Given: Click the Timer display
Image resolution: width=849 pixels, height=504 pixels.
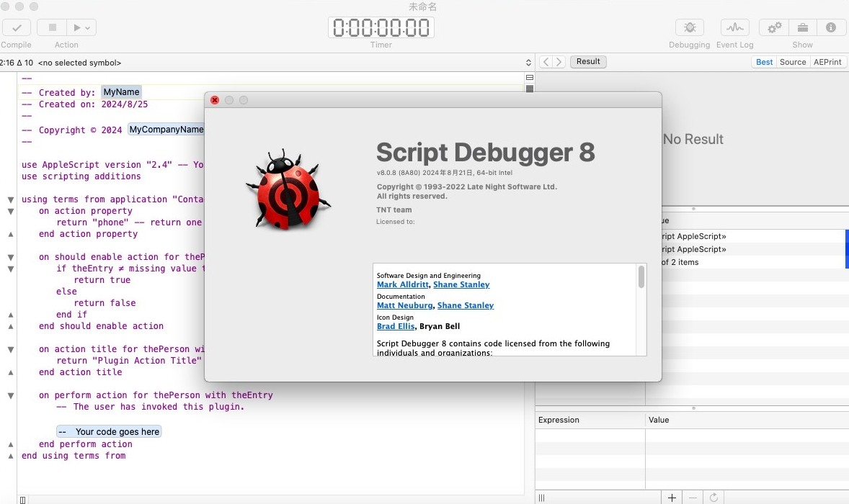Looking at the screenshot, I should pyautogui.click(x=381, y=27).
